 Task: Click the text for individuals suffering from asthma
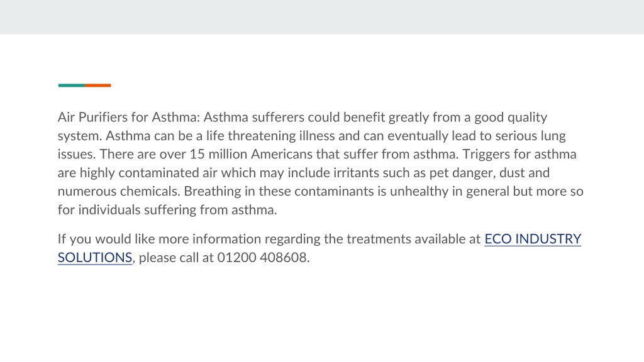pyautogui.click(x=167, y=210)
